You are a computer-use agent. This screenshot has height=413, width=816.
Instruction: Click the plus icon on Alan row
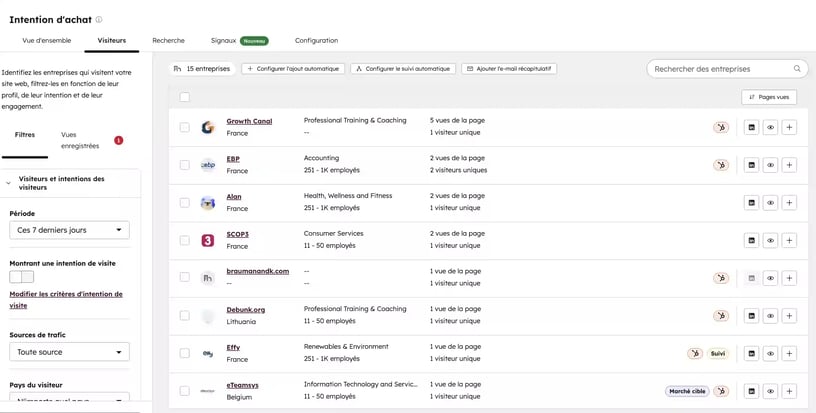(x=789, y=203)
